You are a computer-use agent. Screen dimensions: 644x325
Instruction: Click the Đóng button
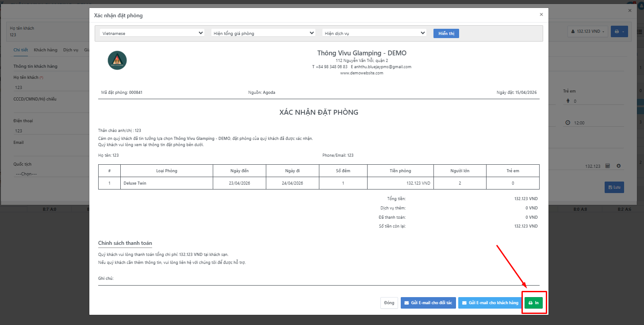[389, 303]
